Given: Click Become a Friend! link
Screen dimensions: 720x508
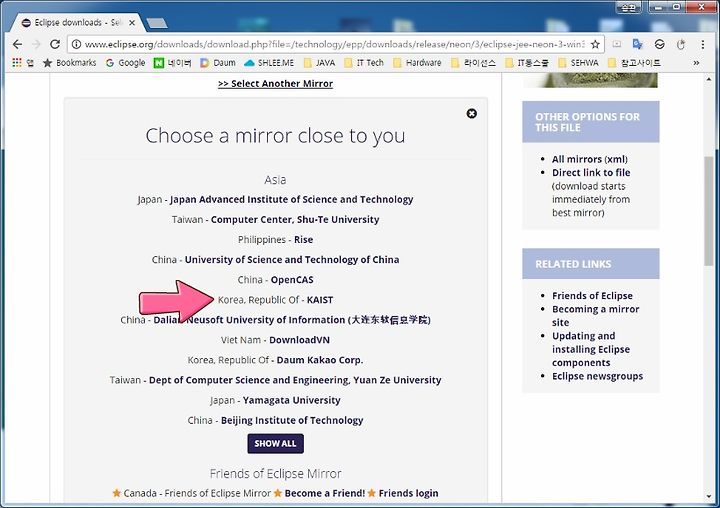Looking at the screenshot, I should click(x=325, y=493).
